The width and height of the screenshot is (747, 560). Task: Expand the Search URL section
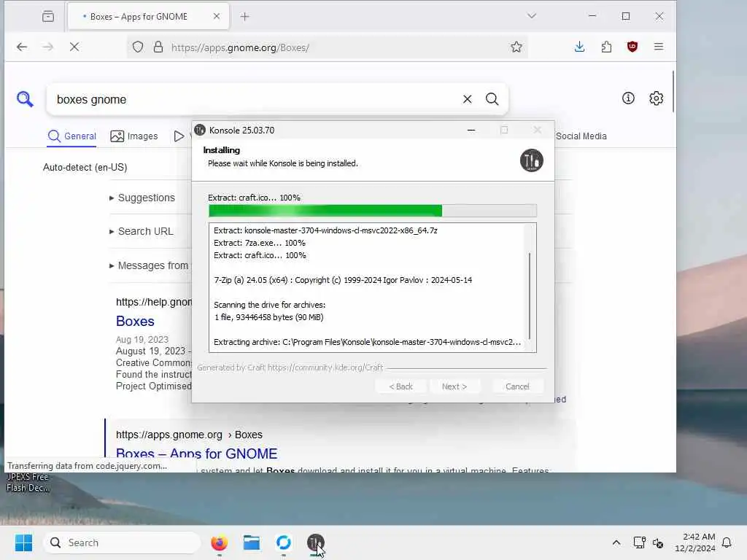pos(141,231)
